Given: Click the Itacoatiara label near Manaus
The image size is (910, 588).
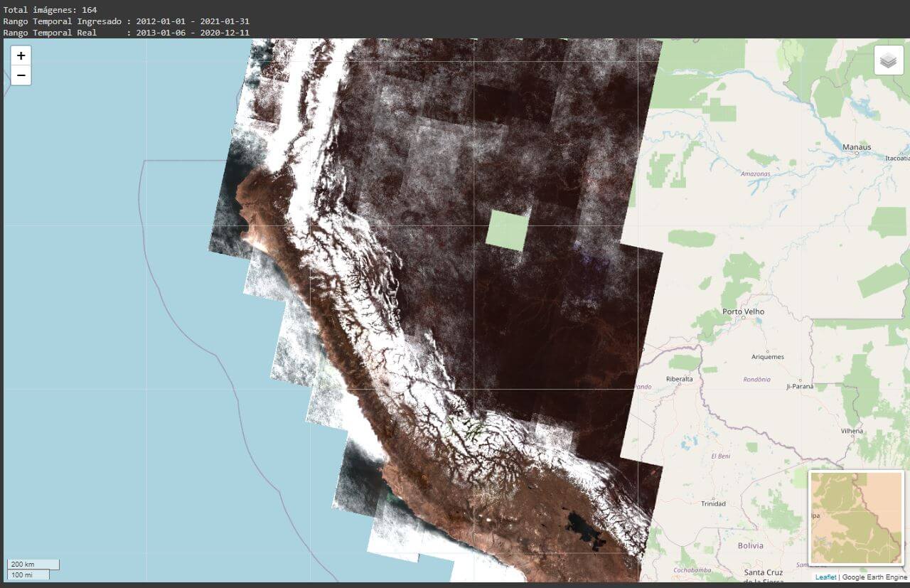Looking at the screenshot, I should pos(896,159).
